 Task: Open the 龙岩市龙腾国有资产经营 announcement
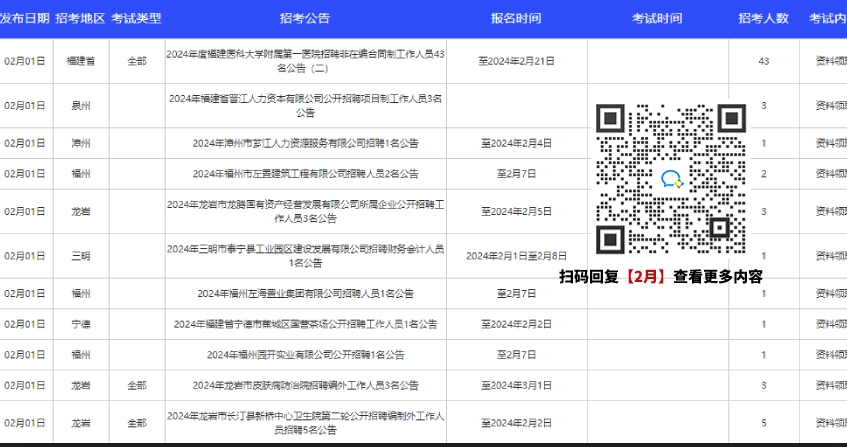[306, 212]
